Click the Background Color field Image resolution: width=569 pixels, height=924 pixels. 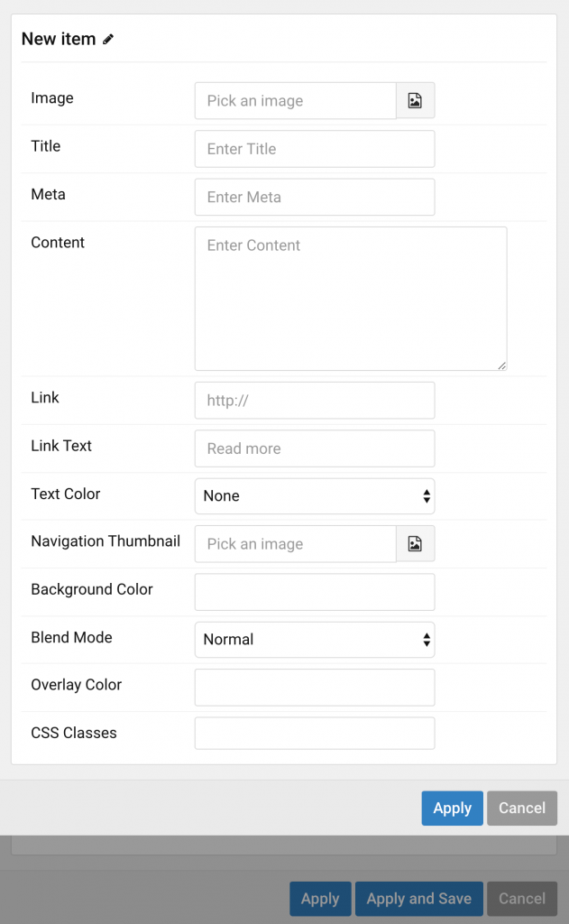(314, 592)
